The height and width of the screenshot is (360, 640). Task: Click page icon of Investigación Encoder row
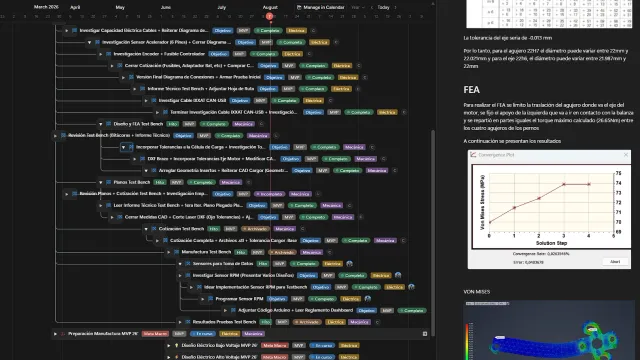tap(109, 54)
